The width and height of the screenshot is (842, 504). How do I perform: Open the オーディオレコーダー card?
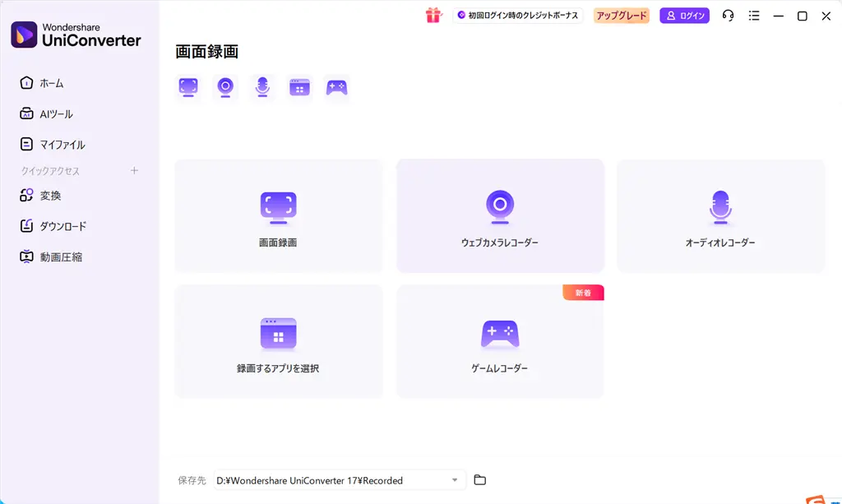pyautogui.click(x=720, y=215)
